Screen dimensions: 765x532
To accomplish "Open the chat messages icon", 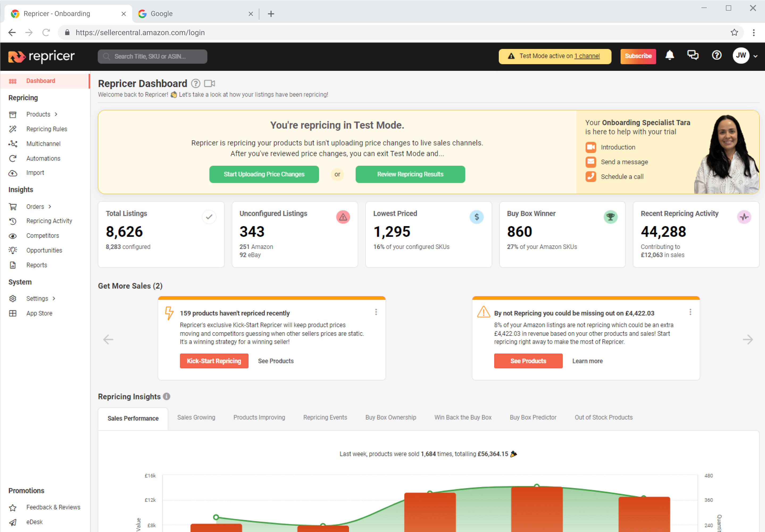I will point(693,55).
